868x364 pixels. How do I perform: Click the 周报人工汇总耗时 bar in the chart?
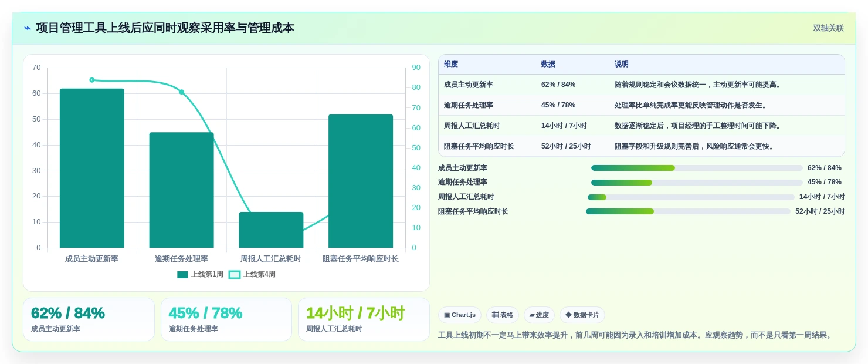point(271,230)
